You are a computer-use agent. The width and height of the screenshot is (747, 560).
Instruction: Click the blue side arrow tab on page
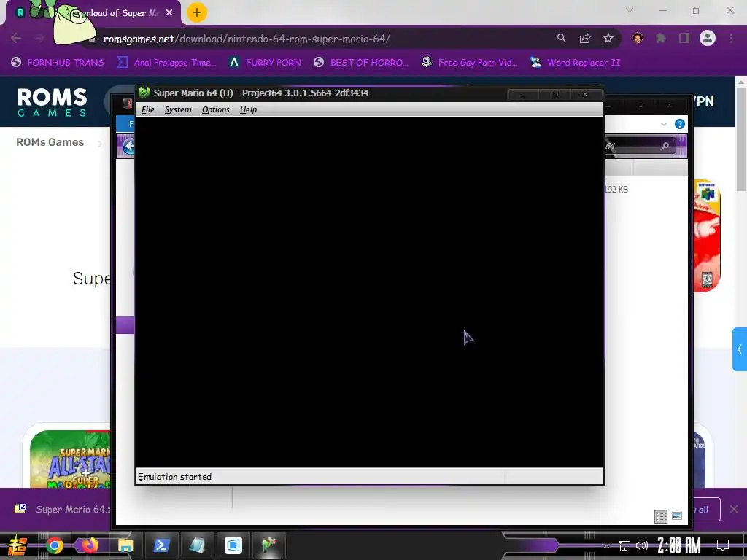[x=740, y=349]
